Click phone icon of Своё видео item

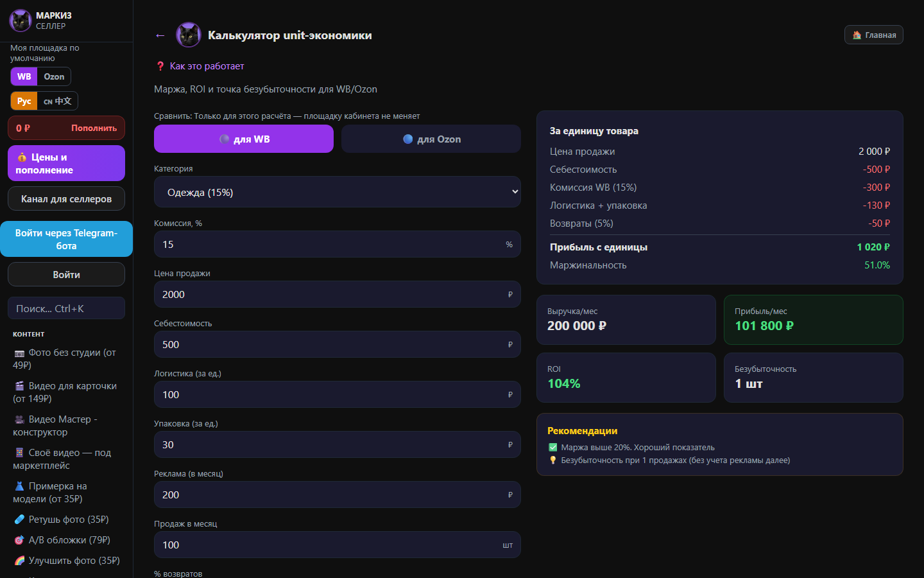(x=19, y=453)
